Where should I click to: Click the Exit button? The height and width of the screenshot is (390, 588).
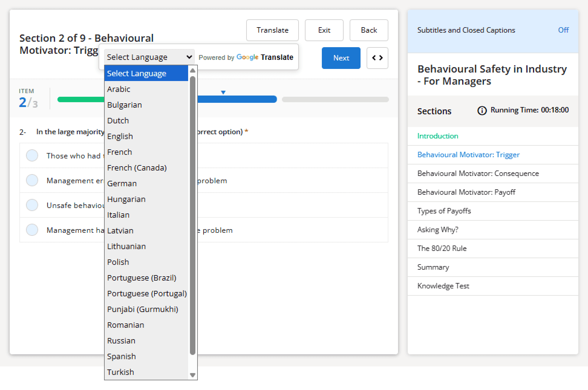point(324,30)
